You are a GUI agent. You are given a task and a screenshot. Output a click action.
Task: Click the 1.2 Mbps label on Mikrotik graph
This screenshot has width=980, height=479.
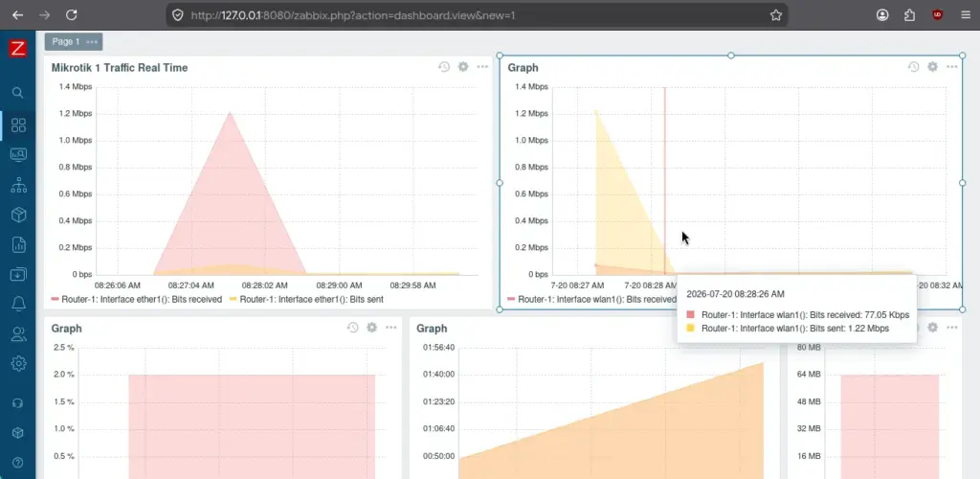(x=75, y=114)
